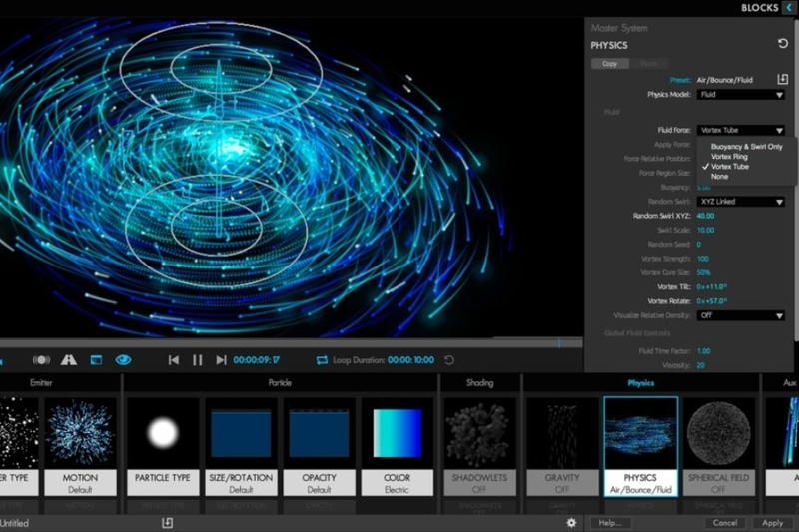Screen dimensions: 799x532
Task: Select the PHYSICS Air/Bounce/Fluid block
Action: pos(641,446)
